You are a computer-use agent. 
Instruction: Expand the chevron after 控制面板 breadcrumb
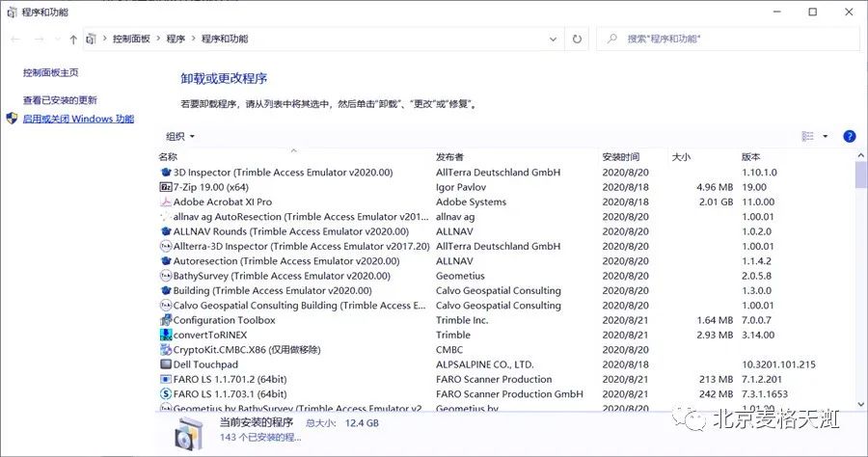[x=158, y=39]
